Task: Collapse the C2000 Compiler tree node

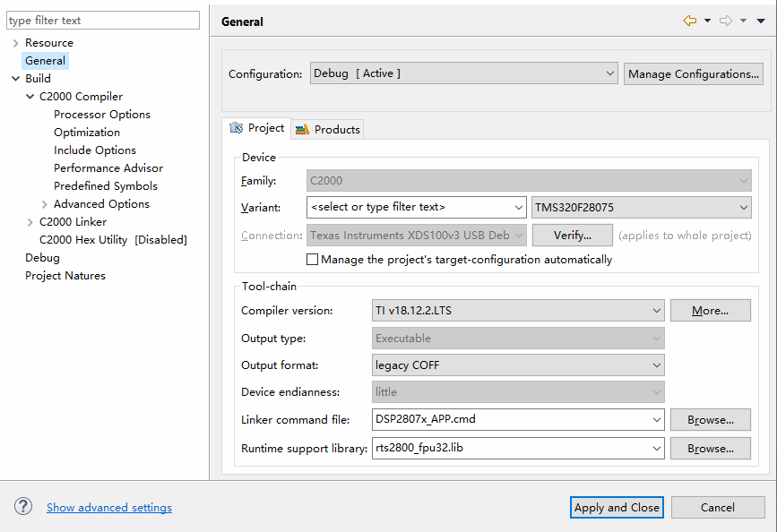Action: point(30,97)
